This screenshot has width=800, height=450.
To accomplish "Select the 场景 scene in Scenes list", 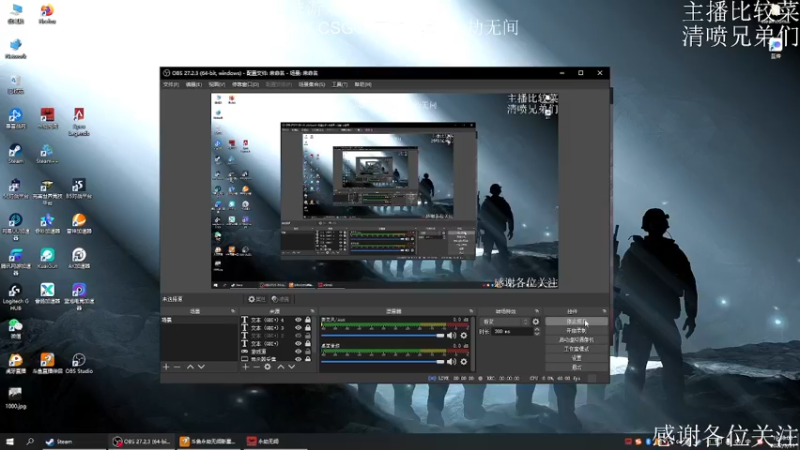I will [x=199, y=320].
